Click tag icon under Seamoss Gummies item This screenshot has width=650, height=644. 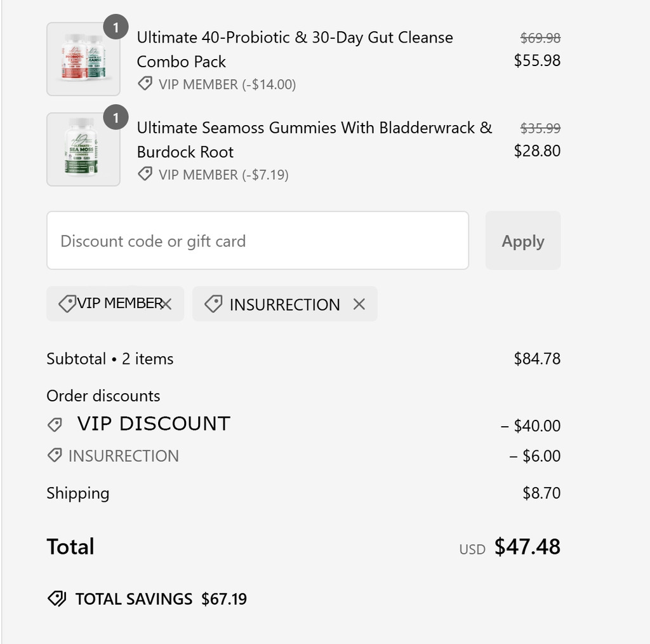point(145,174)
